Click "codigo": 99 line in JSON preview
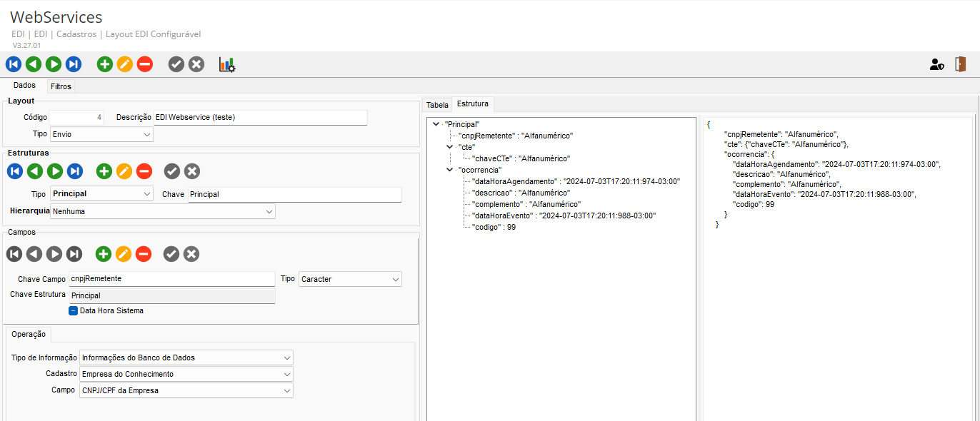The height and width of the screenshot is (421, 980). click(x=754, y=204)
